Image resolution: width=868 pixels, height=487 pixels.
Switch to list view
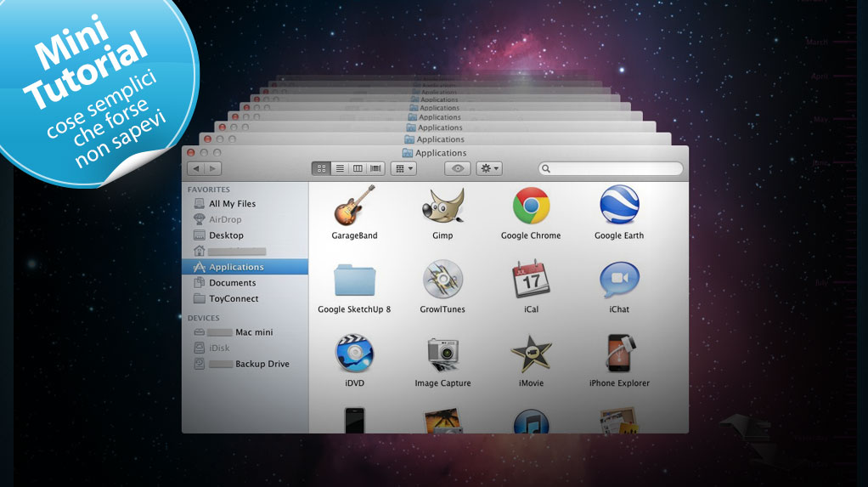point(340,168)
